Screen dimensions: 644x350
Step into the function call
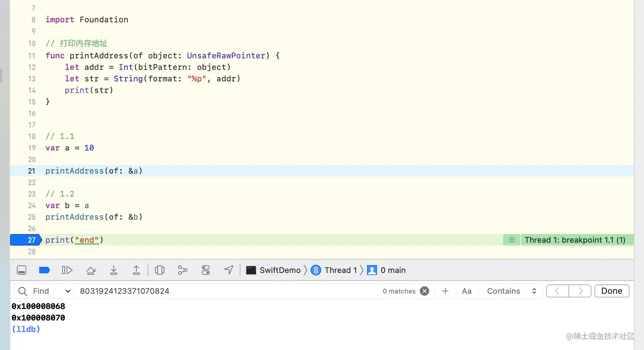(x=114, y=270)
